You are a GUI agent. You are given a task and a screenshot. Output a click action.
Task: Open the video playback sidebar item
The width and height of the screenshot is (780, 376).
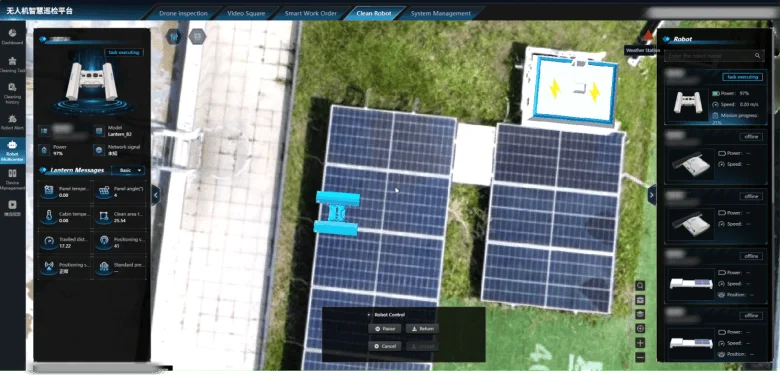[x=12, y=207]
